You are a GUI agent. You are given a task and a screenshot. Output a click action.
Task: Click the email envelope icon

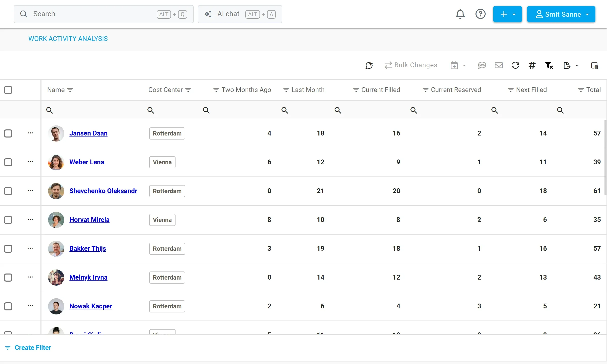click(498, 65)
